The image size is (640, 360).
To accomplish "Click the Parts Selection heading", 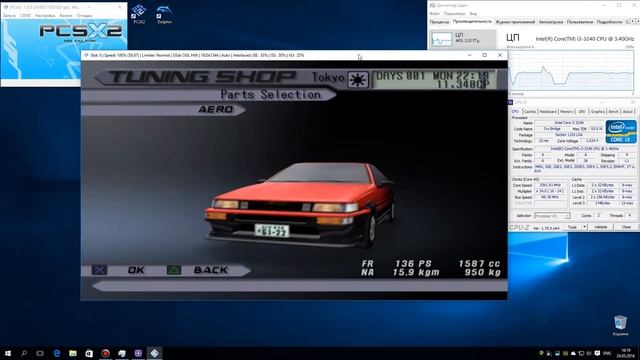I will [x=270, y=94].
